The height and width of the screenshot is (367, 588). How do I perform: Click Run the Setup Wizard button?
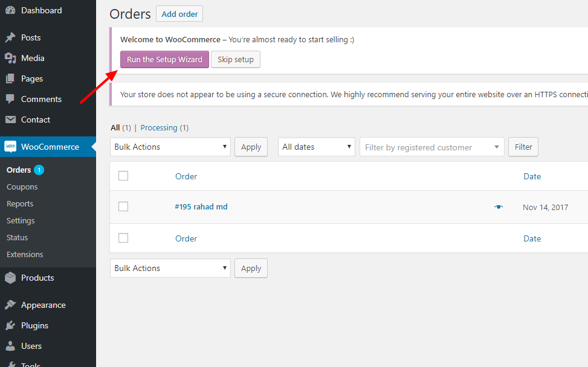coord(164,59)
